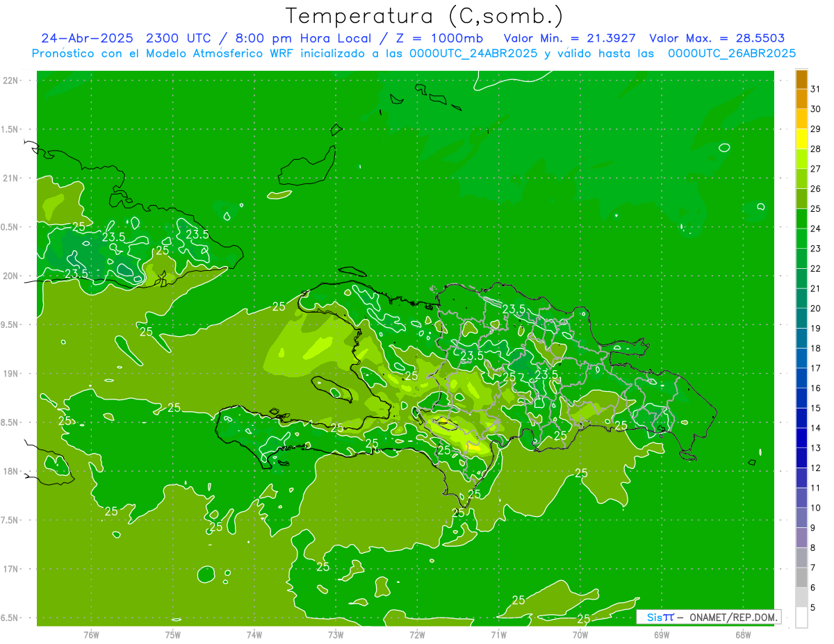The width and height of the screenshot is (834, 644).
Task: Click the '21N' latitude axis label
Action: point(12,178)
